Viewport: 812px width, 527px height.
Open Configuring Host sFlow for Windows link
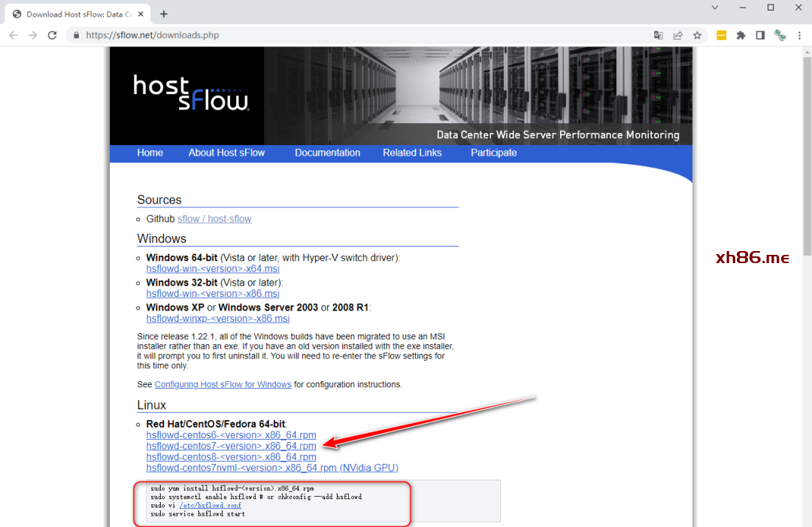pos(223,384)
